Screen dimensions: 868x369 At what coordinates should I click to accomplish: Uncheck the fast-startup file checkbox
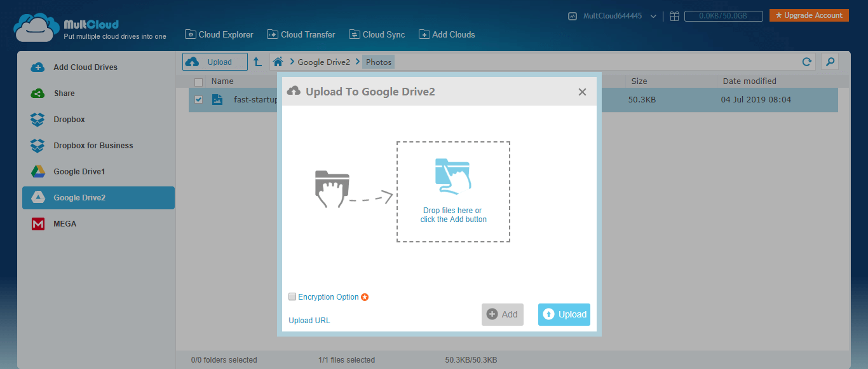[x=198, y=100]
